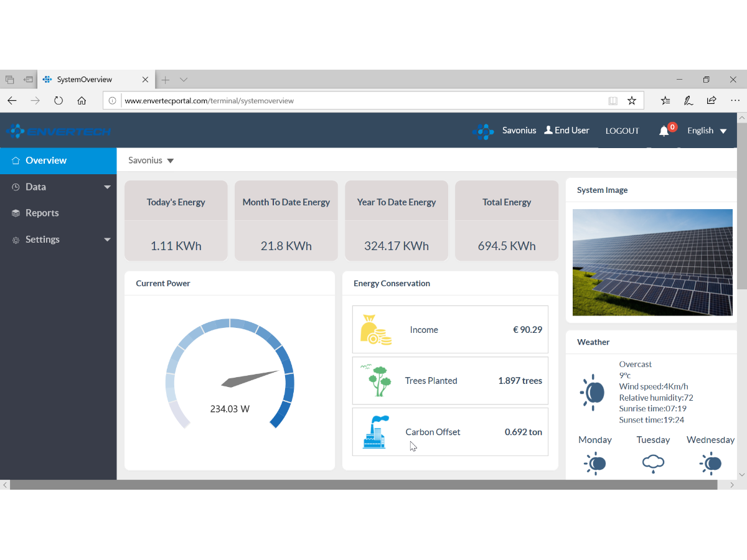747x560 pixels.
Task: Open Reports in the sidebar
Action: (59, 213)
